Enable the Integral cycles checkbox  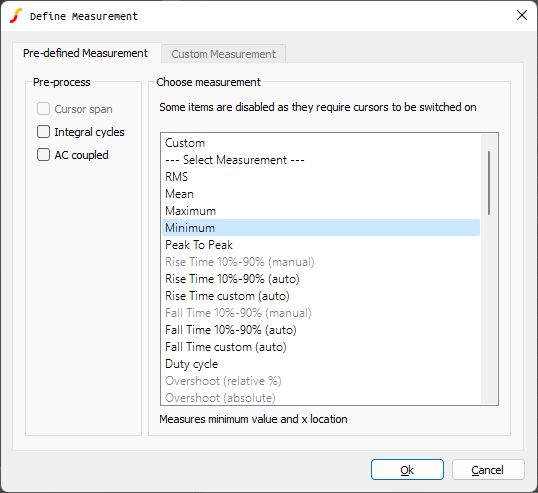click(43, 132)
